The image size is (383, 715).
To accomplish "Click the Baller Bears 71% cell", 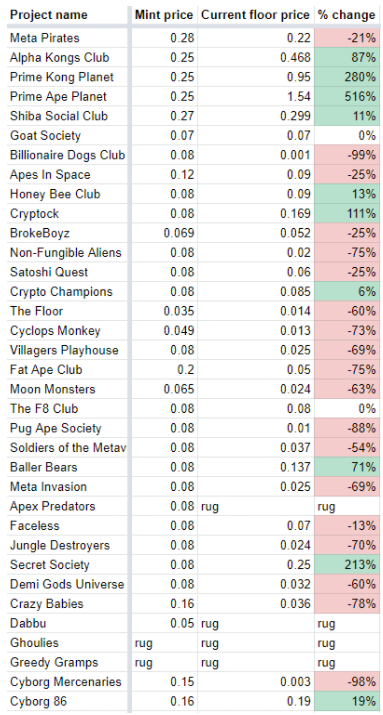I will point(347,467).
